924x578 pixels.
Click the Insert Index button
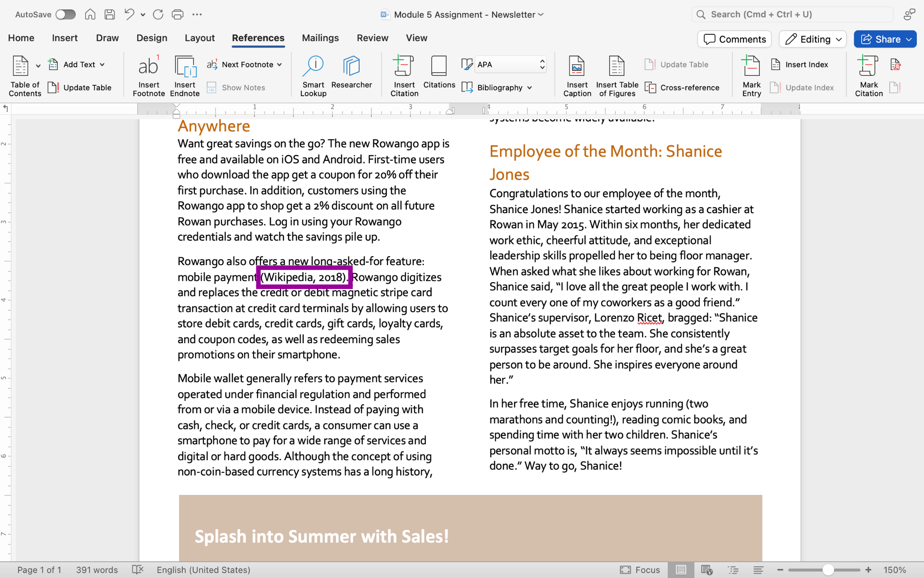(800, 65)
